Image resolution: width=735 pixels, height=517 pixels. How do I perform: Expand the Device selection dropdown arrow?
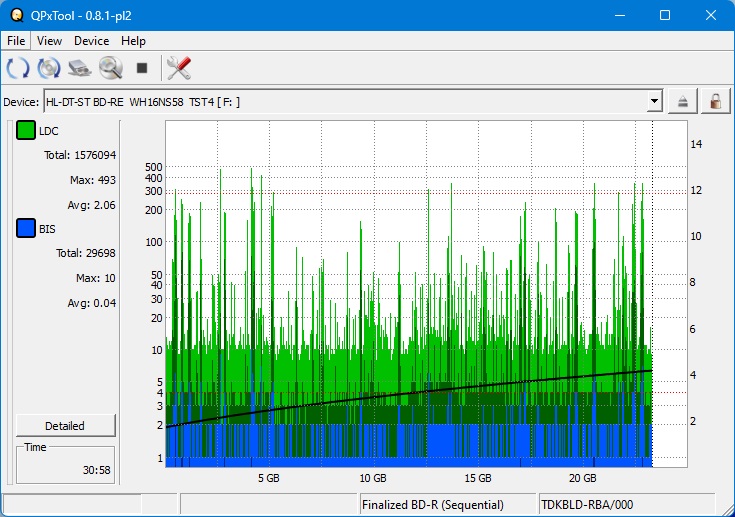[654, 102]
